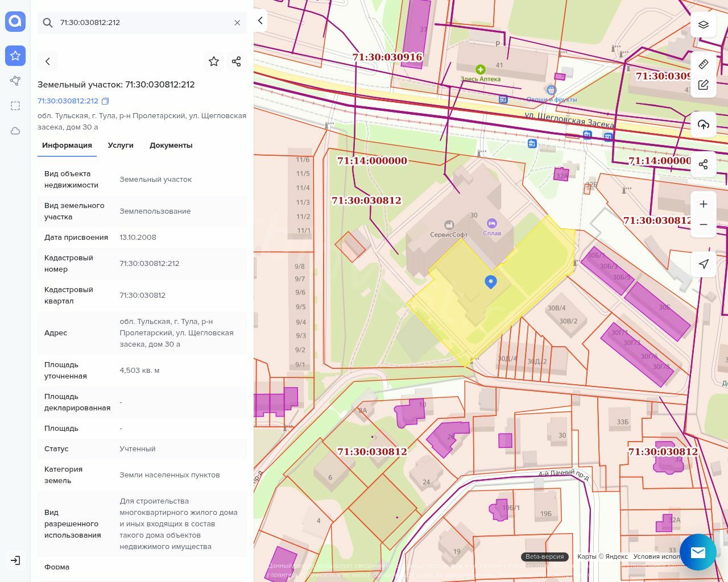Select the ruler measurement tool

(703, 64)
